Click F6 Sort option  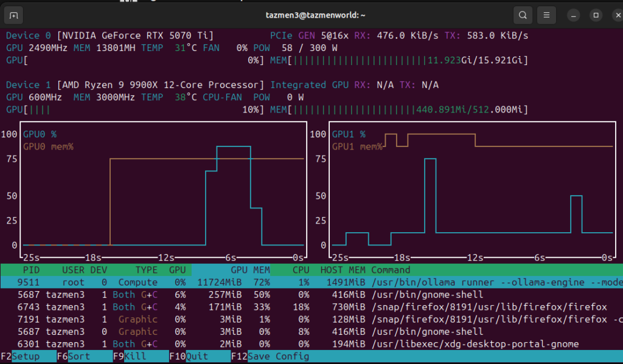tap(80, 357)
